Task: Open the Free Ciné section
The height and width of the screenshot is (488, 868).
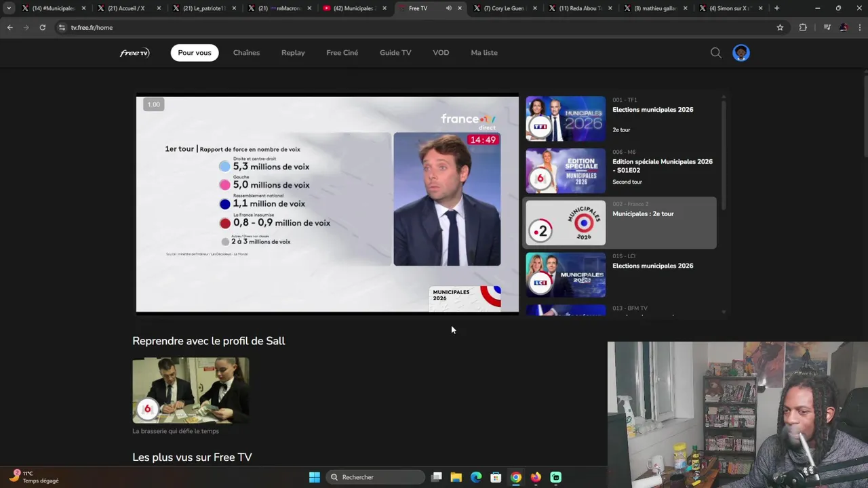Action: [342, 53]
